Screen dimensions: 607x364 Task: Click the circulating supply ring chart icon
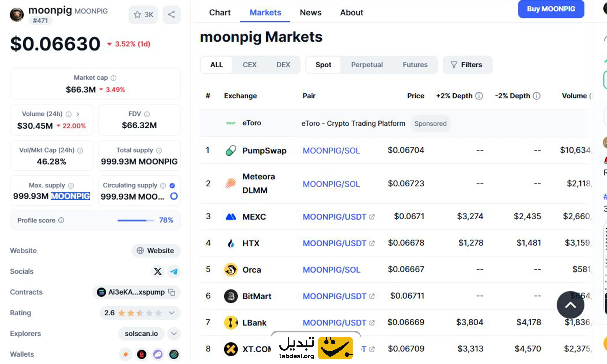[x=174, y=196]
